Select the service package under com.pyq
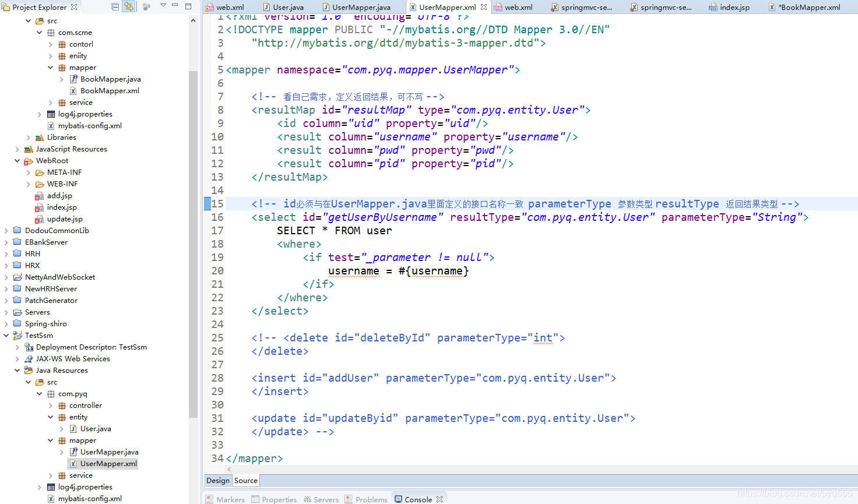858x504 pixels. tap(81, 475)
